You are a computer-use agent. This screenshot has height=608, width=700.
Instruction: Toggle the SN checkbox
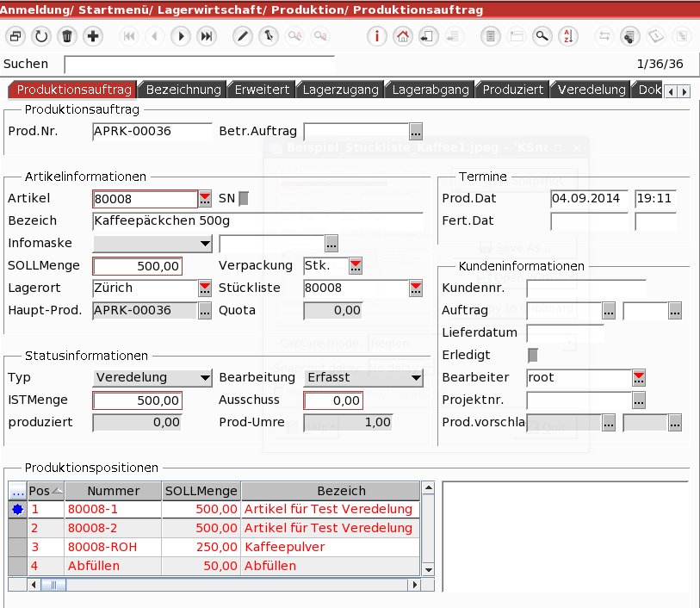244,198
